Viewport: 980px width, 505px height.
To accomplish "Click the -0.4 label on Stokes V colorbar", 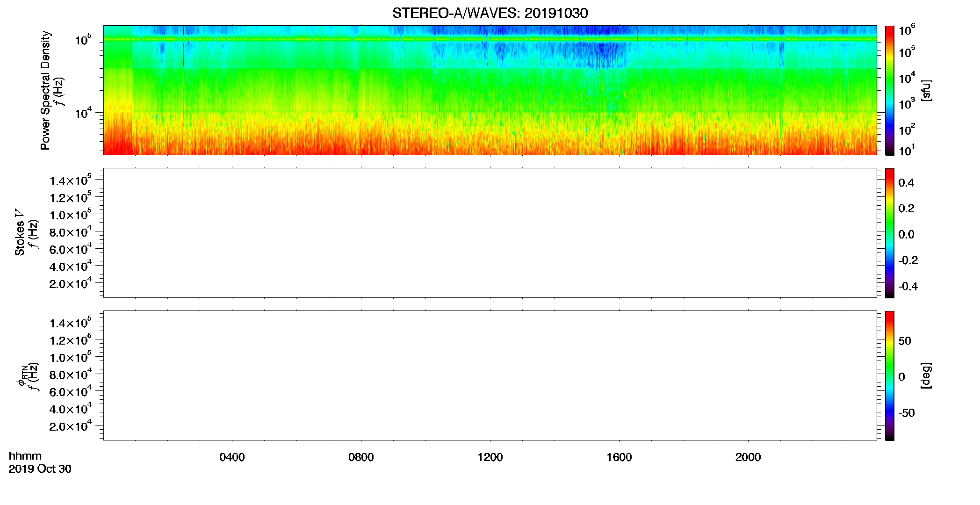I will tap(908, 286).
